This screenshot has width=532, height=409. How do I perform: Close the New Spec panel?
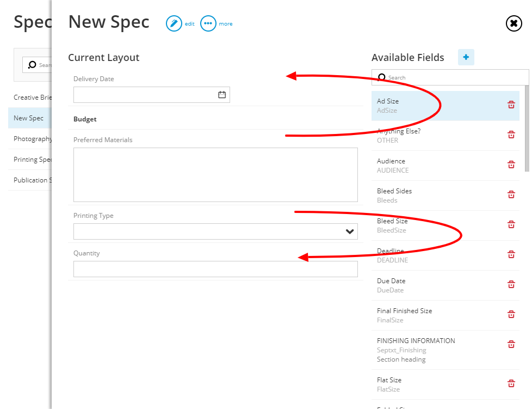point(514,23)
